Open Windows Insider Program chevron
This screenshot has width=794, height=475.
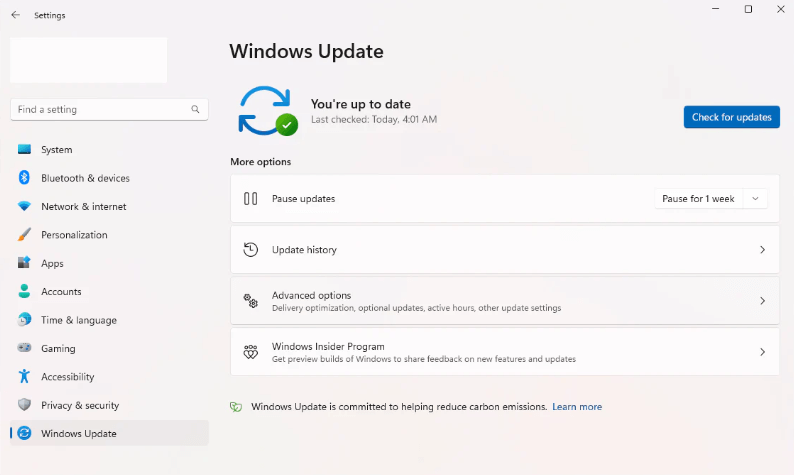pos(762,352)
